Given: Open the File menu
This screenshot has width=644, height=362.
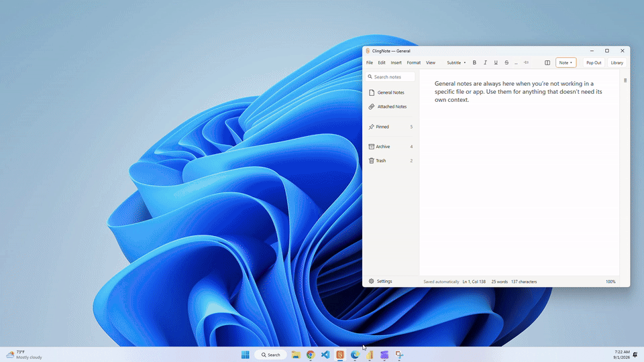Looking at the screenshot, I should pos(370,63).
